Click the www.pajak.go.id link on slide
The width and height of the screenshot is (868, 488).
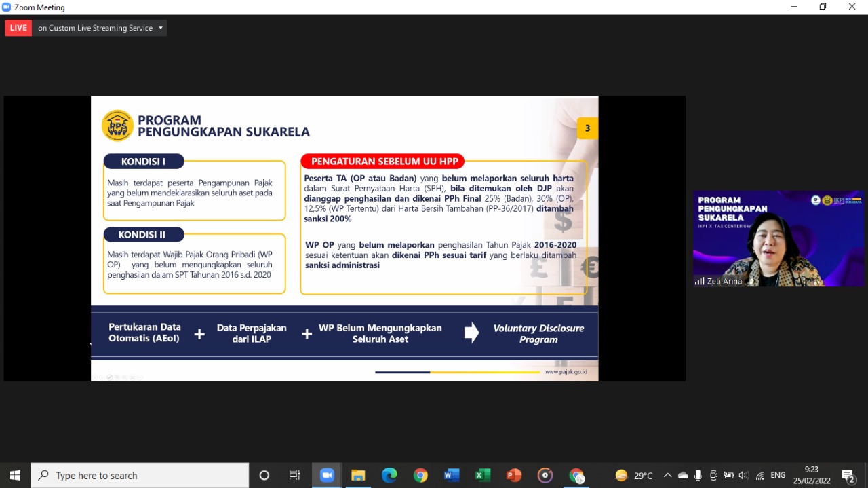click(566, 372)
